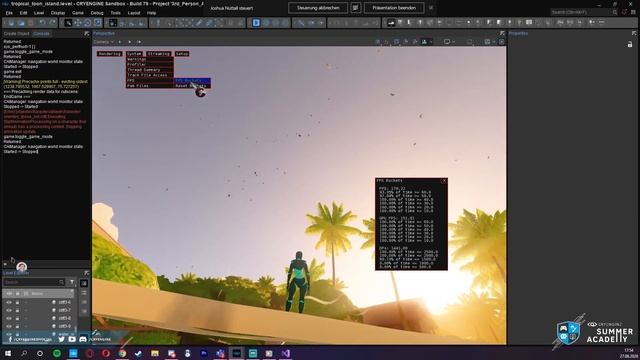Click the highlighted blue toolbar toggle icon
Viewport: 640px width, 360px height.
click(x=256, y=23)
